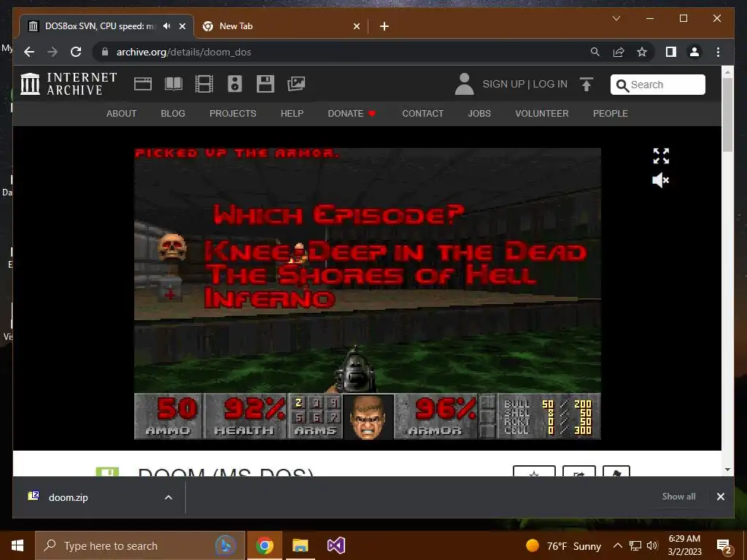Open the Bing icon in the taskbar search
This screenshot has height=560, width=747.
tap(226, 545)
